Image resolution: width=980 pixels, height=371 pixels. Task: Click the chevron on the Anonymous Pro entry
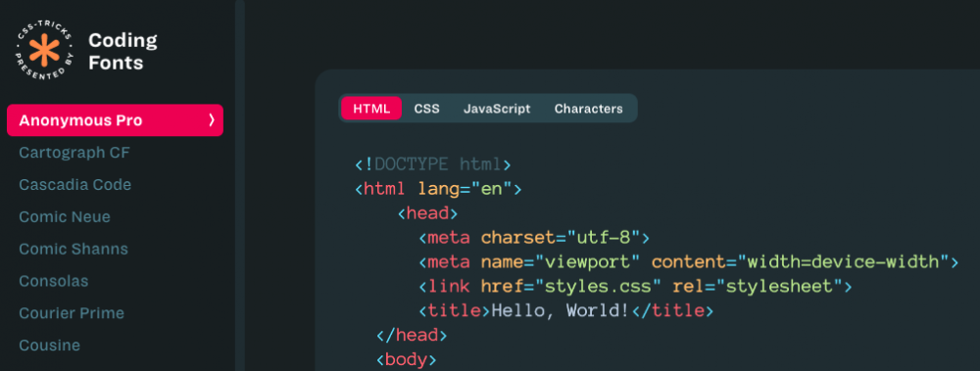pos(212,120)
